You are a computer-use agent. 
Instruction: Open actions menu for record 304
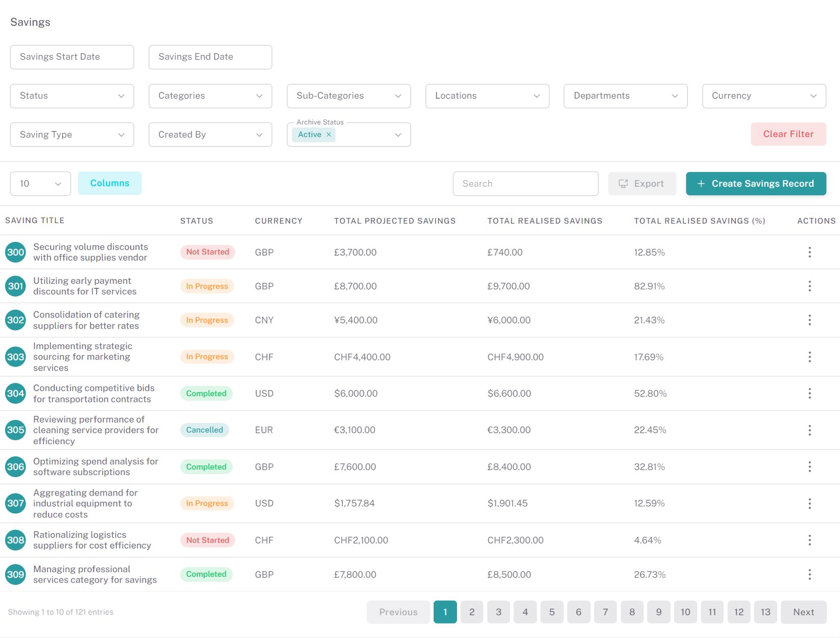809,394
